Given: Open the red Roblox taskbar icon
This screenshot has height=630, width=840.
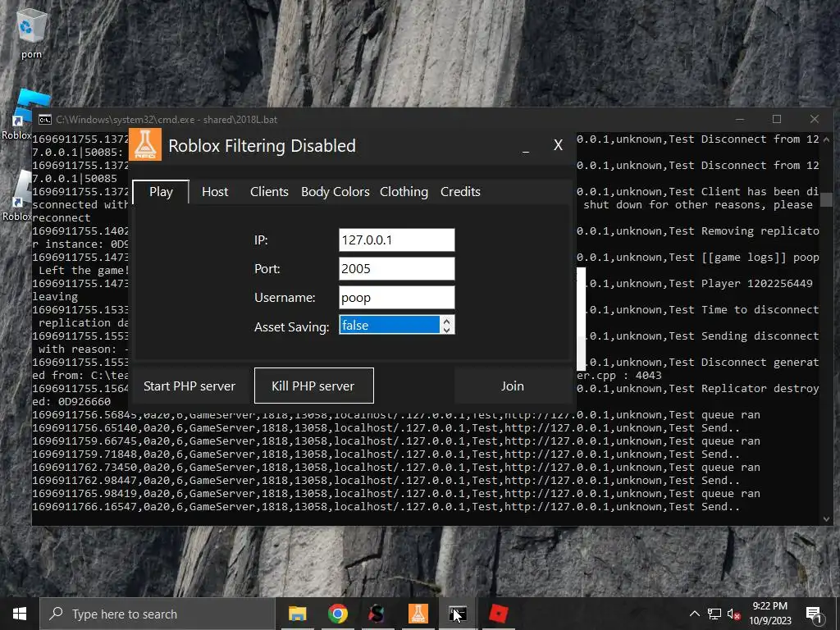Looking at the screenshot, I should point(498,614).
